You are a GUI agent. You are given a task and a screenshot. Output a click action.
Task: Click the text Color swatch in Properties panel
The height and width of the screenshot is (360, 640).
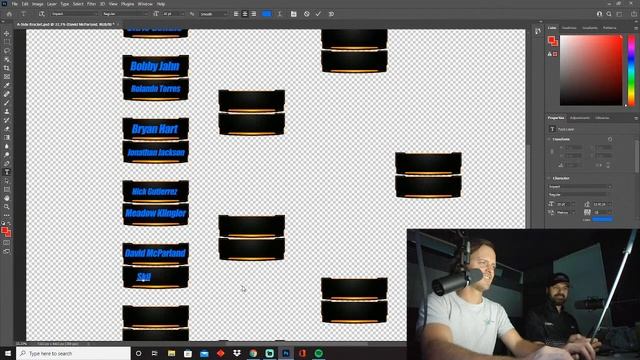[x=602, y=220]
